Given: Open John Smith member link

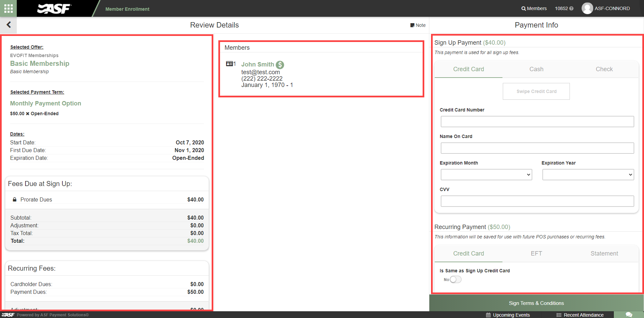Looking at the screenshot, I should (x=258, y=64).
